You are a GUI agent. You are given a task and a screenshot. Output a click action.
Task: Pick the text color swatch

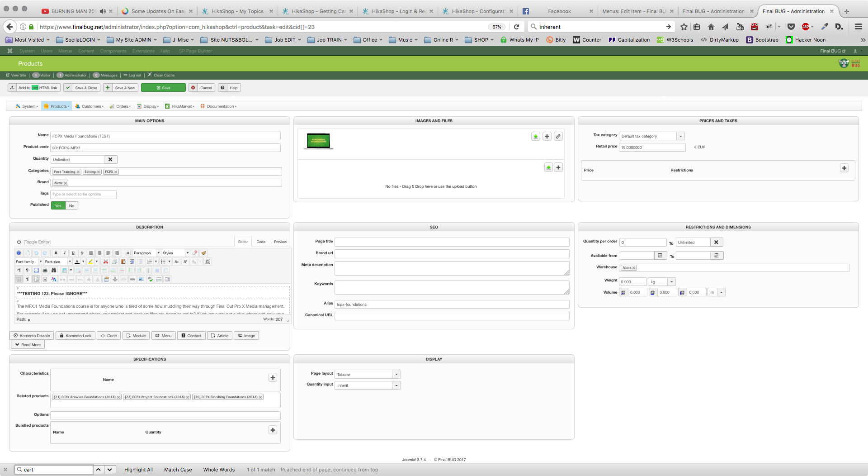77,262
